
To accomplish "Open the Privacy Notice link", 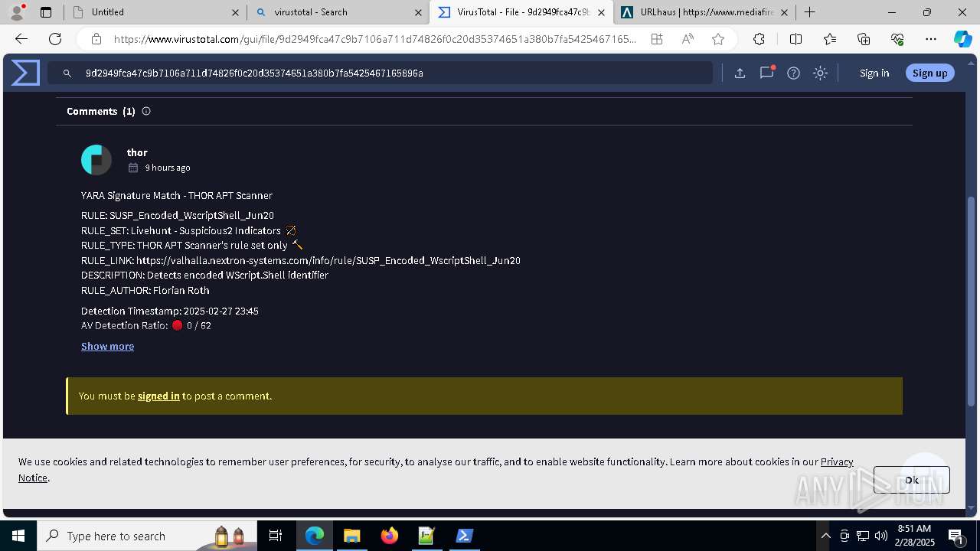I will coord(837,461).
